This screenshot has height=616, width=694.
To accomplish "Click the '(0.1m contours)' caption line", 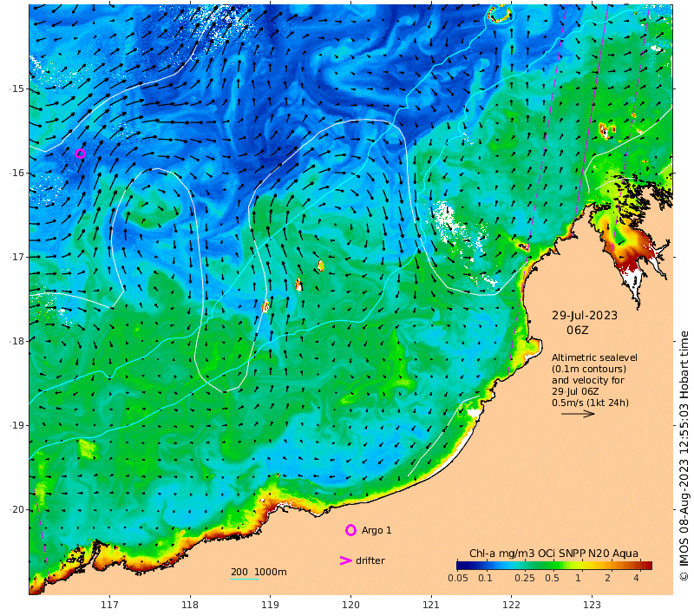I will click(589, 369).
